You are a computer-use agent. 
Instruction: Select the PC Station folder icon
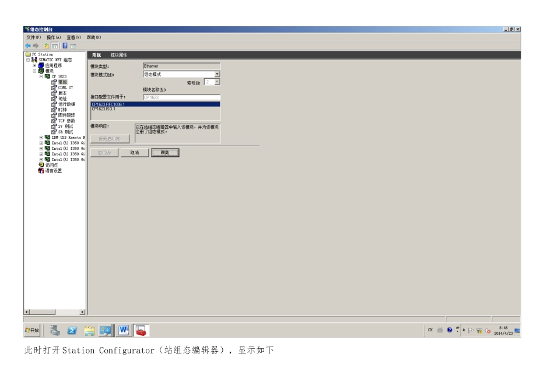coord(28,54)
